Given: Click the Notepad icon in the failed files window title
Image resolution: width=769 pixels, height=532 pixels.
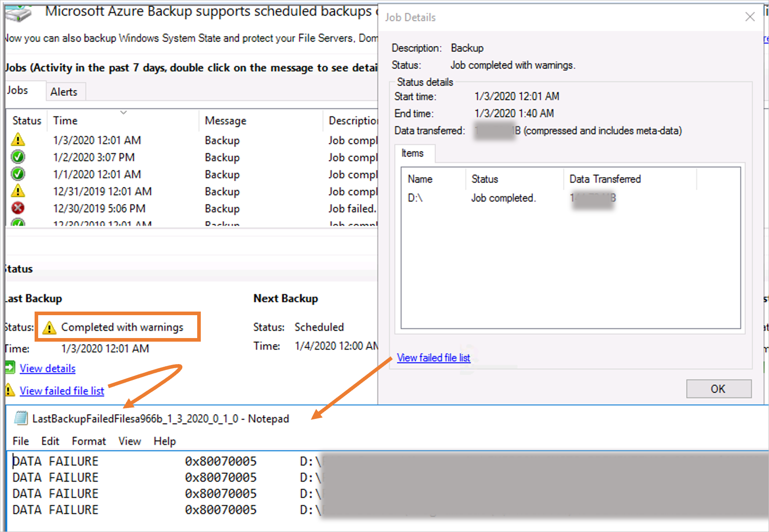Looking at the screenshot, I should [x=21, y=418].
